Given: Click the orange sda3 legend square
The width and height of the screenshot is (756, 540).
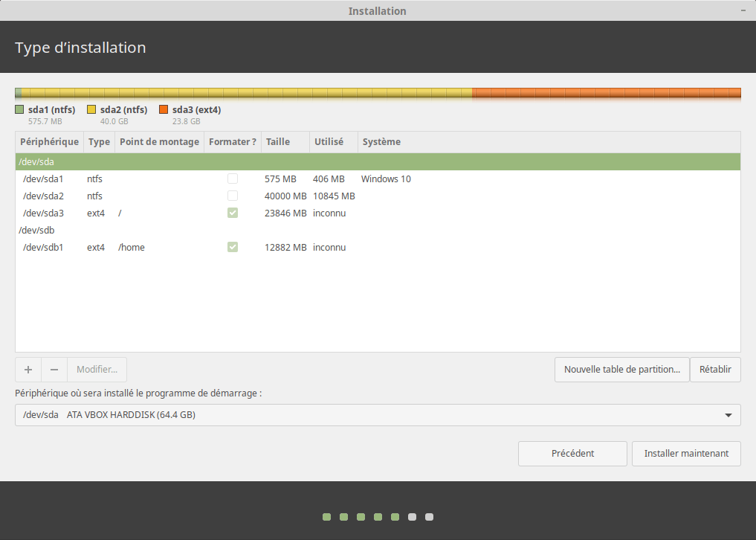Looking at the screenshot, I should click(164, 110).
